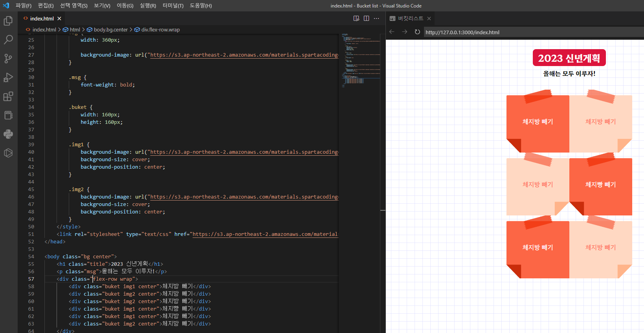This screenshot has width=644, height=333.
Task: Click the 체지빵 빼기 div on line 61
Action: (140, 309)
